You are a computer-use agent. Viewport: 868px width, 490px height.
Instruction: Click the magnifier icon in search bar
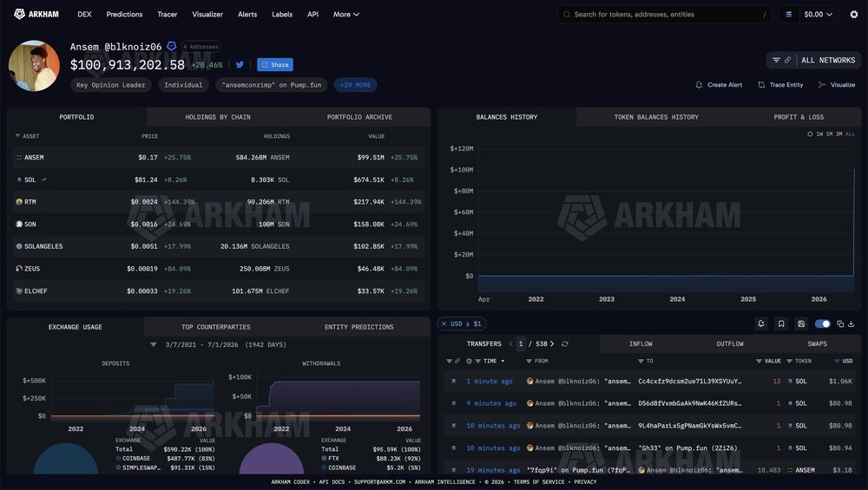[x=567, y=15]
